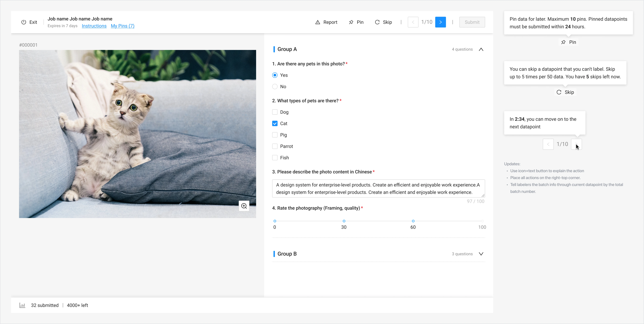Click the Report warning icon
644x324 pixels.
tap(318, 22)
